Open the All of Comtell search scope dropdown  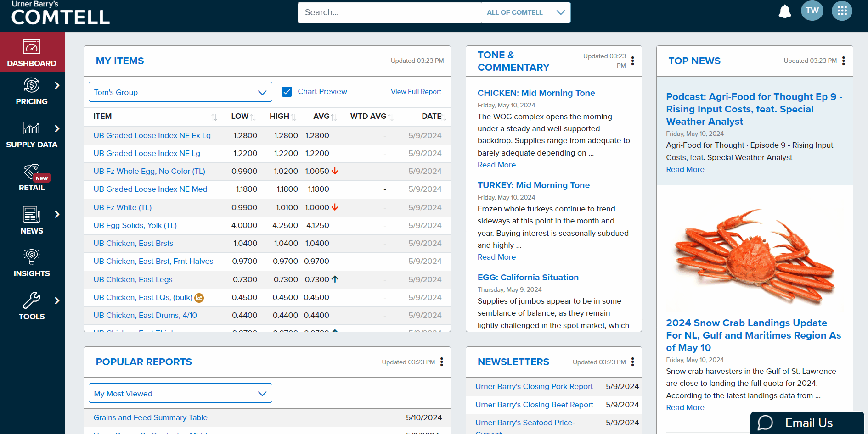point(526,12)
